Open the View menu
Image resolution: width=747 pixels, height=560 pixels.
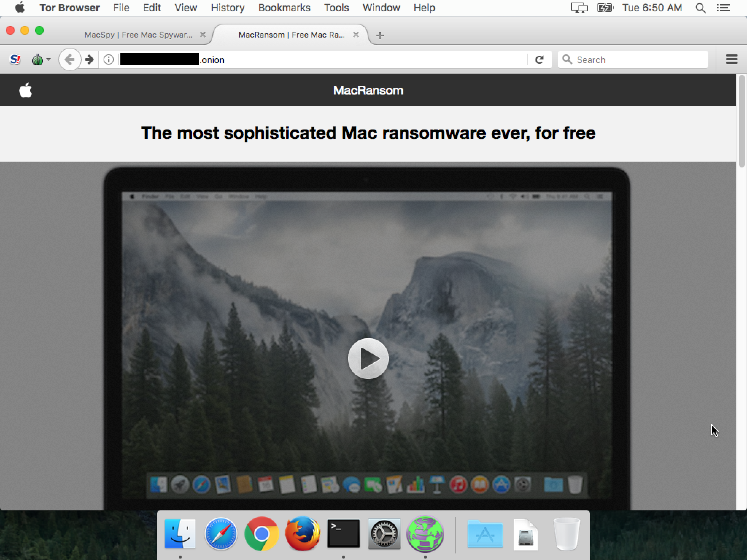point(186,8)
